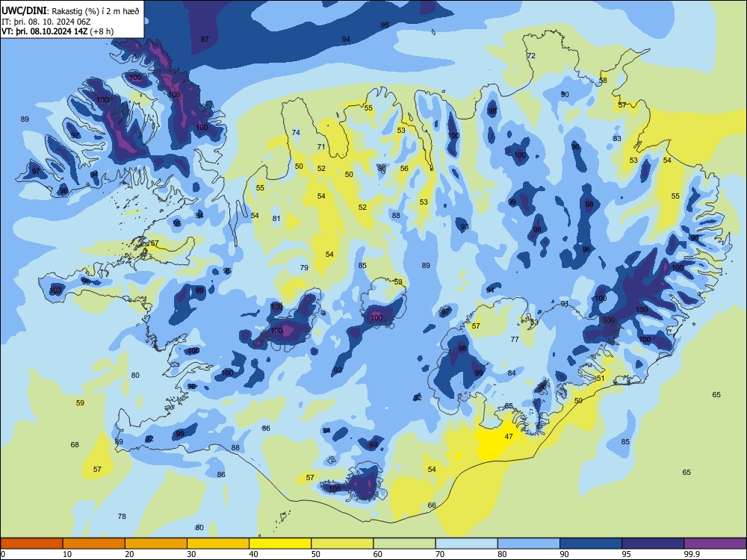Select the bright yellow 40–50 legend swatch

click(x=280, y=544)
